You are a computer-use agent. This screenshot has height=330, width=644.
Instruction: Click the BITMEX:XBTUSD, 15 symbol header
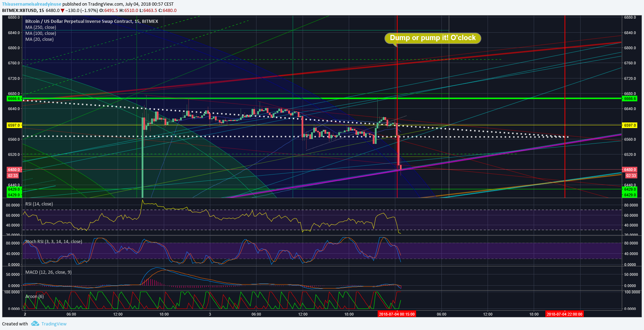coord(23,11)
